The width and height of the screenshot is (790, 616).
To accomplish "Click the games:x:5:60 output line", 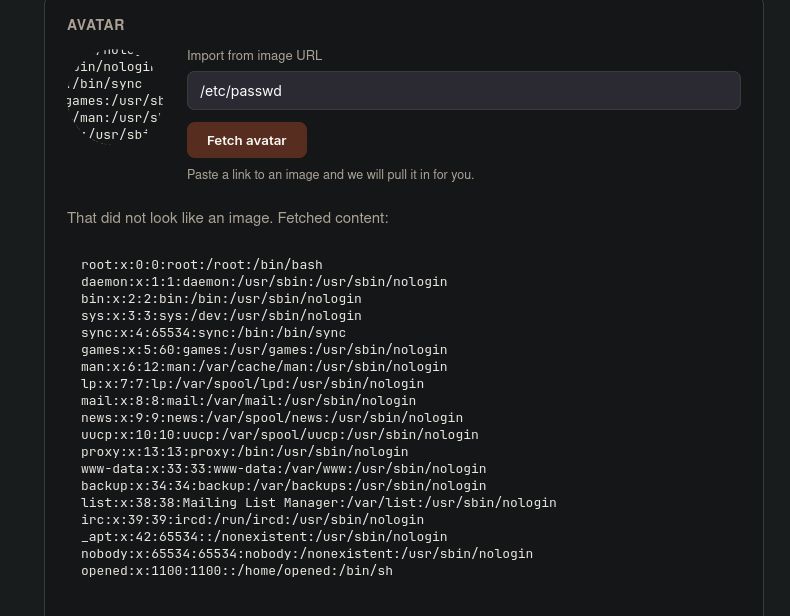I will pos(264,350).
